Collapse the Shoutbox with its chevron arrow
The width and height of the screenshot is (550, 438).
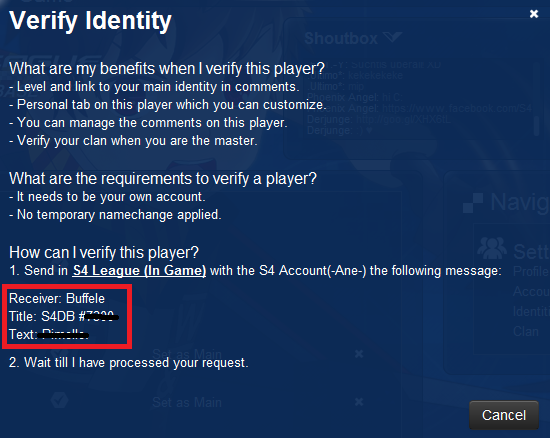coord(392,37)
